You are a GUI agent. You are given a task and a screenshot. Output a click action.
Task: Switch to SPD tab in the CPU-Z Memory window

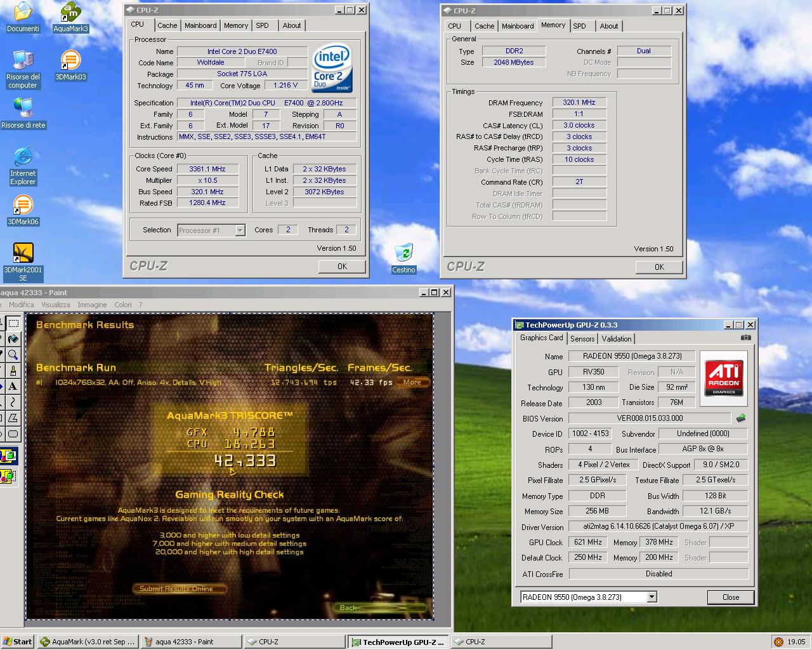[x=579, y=26]
